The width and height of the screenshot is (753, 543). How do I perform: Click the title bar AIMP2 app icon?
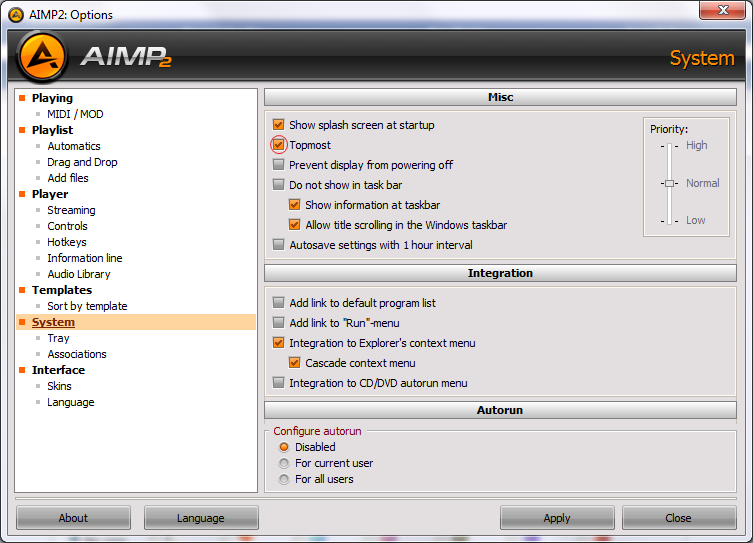(x=16, y=15)
